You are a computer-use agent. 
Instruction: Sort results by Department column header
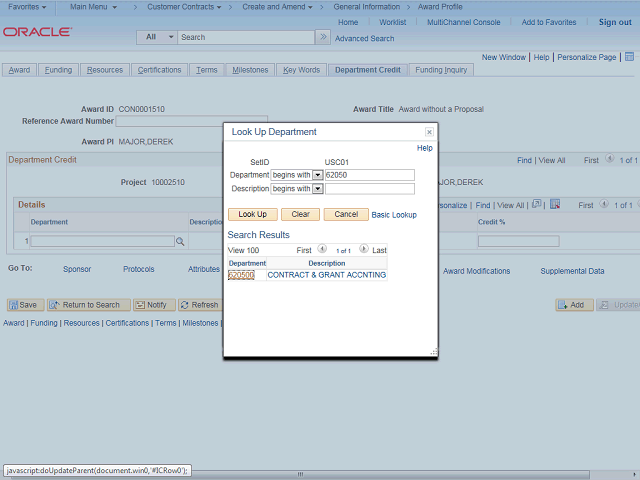pos(247,263)
